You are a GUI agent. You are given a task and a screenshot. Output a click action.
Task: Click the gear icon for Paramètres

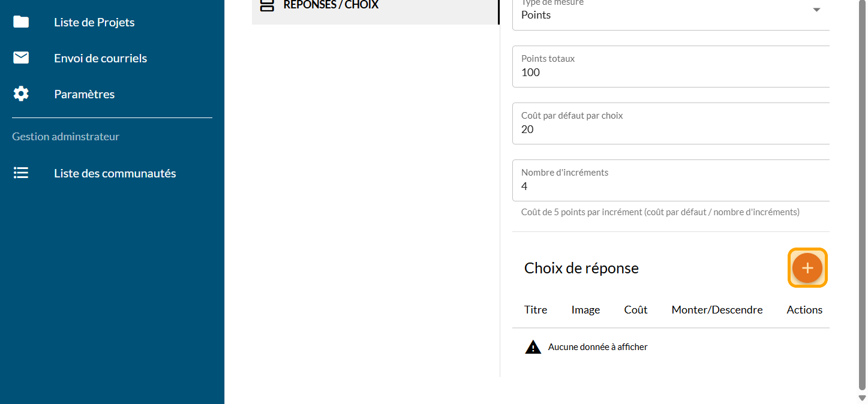click(x=21, y=94)
